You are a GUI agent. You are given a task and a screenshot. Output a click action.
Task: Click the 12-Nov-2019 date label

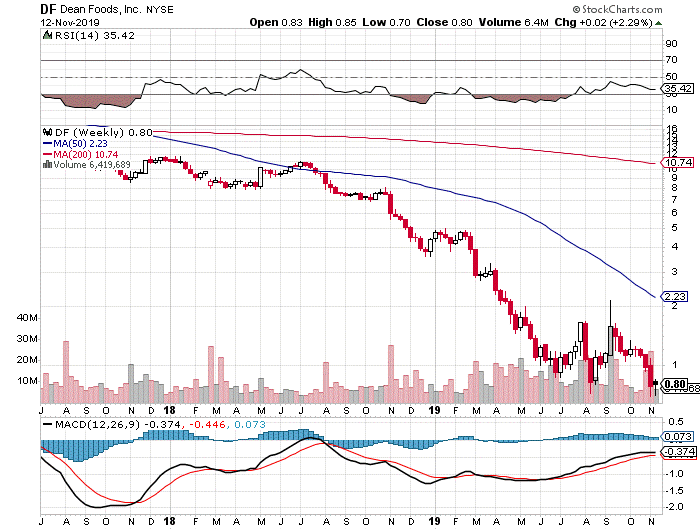[70, 22]
